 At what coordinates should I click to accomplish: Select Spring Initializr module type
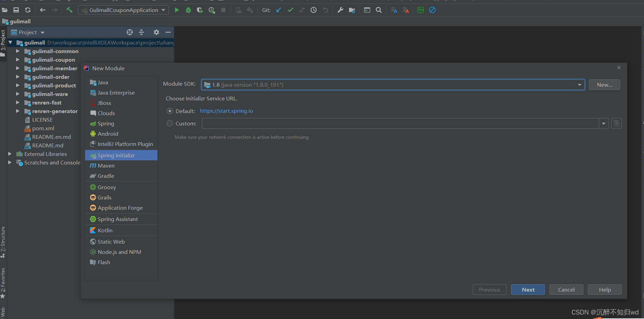point(121,155)
